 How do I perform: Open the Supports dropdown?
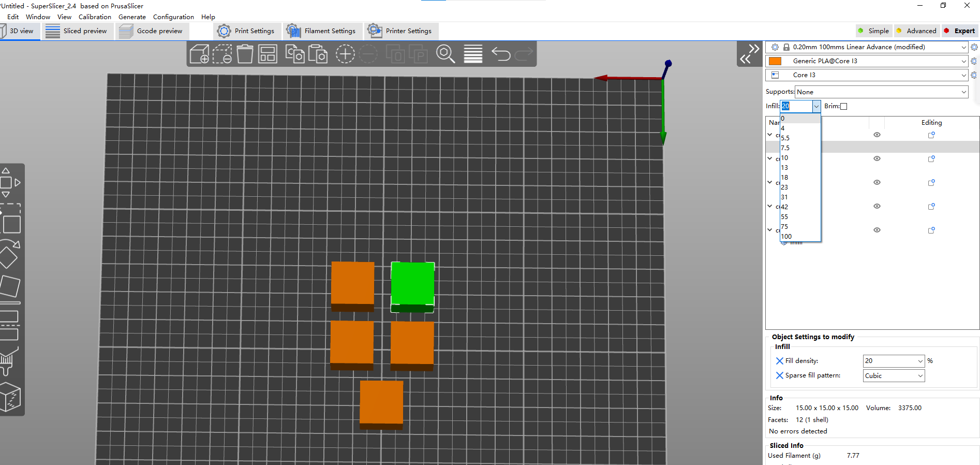coord(882,92)
